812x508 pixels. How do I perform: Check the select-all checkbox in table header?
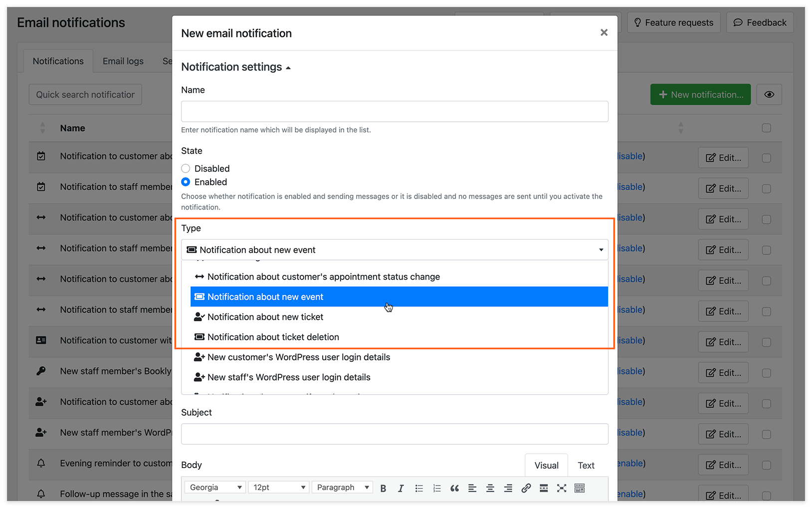coord(767,128)
